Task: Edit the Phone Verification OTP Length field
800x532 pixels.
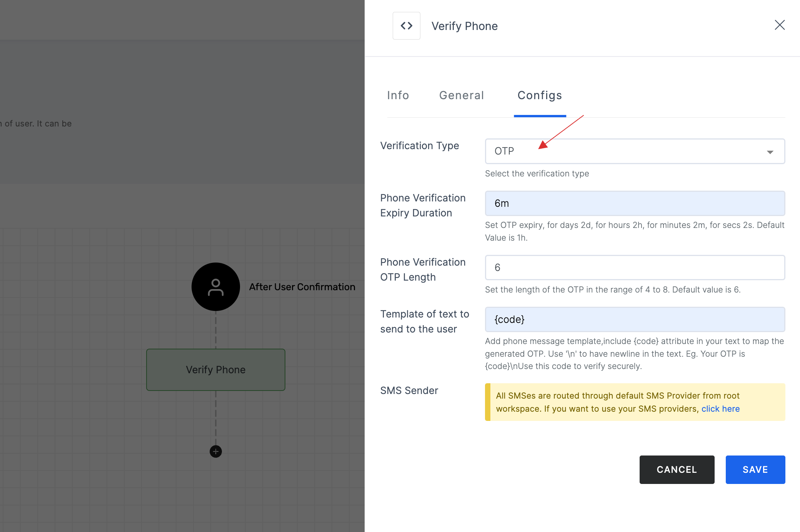Action: pyautogui.click(x=635, y=268)
